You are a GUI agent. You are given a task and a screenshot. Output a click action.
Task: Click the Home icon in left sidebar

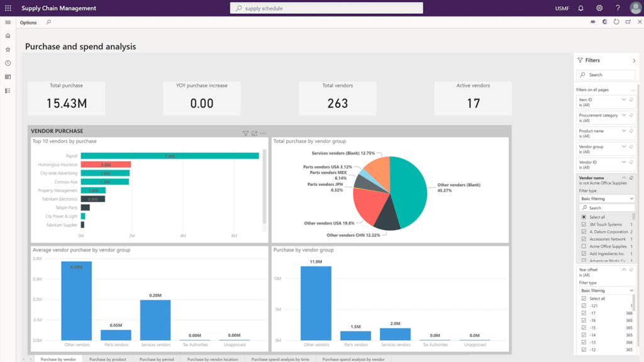[8, 36]
